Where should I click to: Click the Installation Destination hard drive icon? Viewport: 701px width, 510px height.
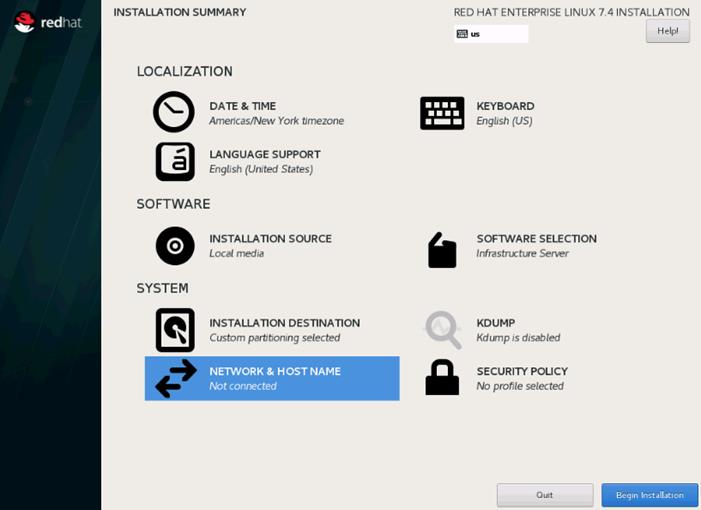(x=175, y=330)
